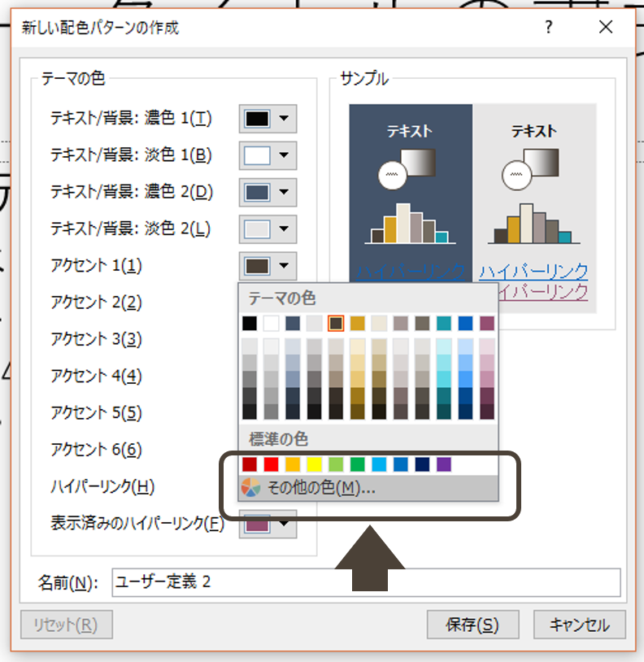
Task: Select standard orange swatch
Action: (293, 464)
